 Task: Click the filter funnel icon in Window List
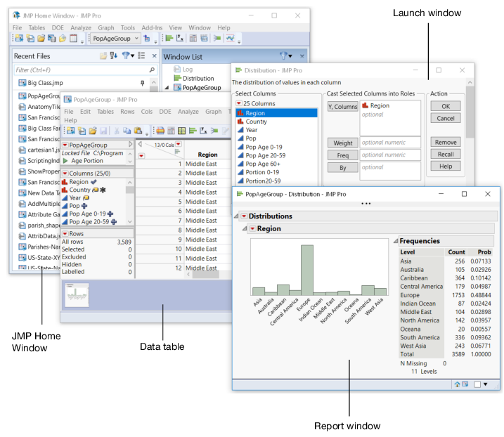284,56
